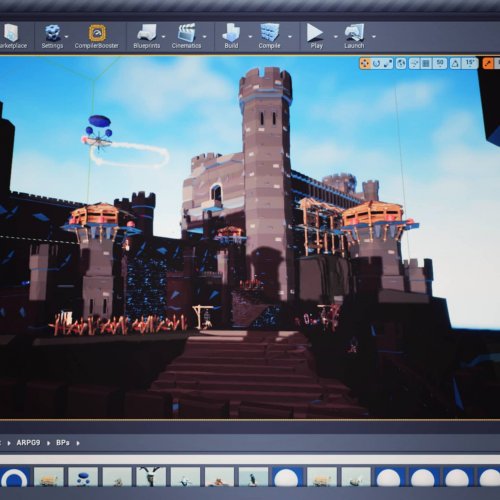Open the Marketplace from the toolbar

click(12, 36)
